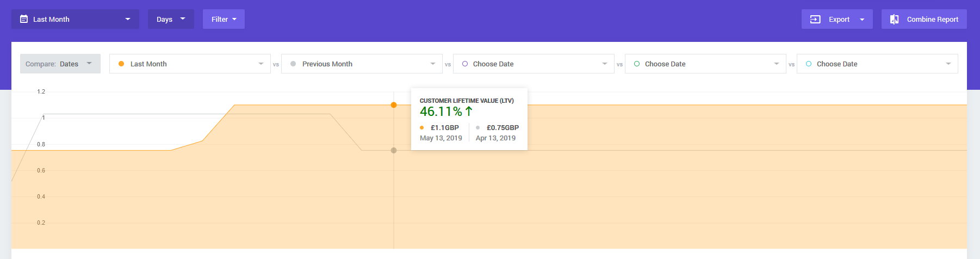Click the grey dot for Previous Month
Image resolution: width=980 pixels, height=259 pixels.
tap(293, 64)
